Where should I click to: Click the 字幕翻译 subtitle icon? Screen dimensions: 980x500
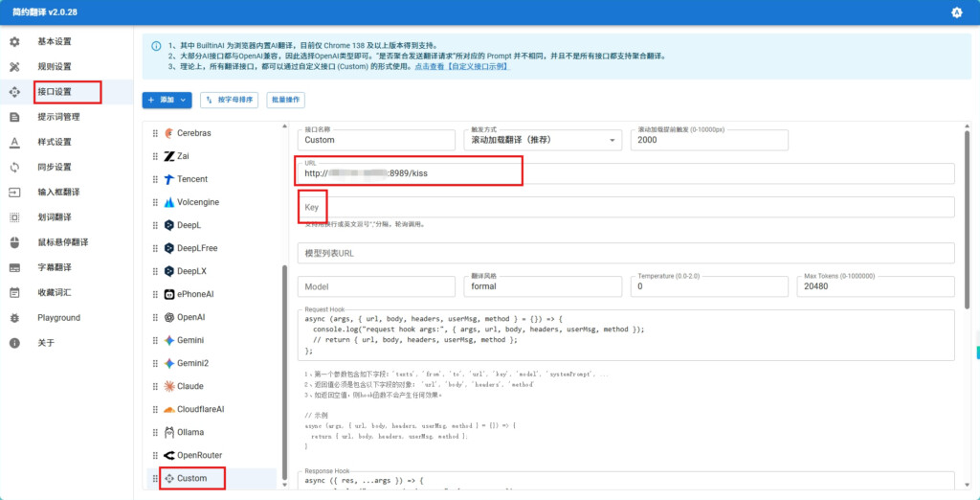point(14,267)
